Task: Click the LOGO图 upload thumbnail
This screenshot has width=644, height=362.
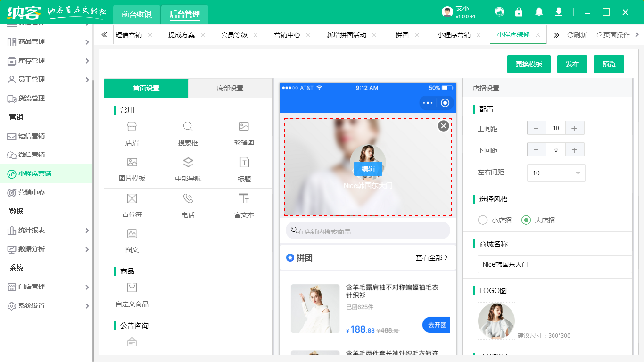Action: pyautogui.click(x=496, y=321)
